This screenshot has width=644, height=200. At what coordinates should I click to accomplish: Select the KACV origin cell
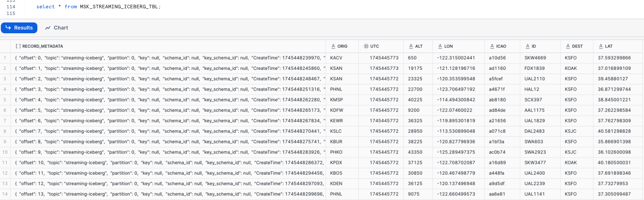click(x=342, y=58)
